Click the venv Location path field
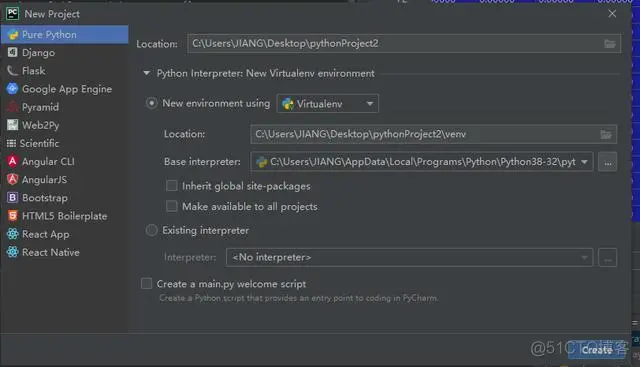 433,134
